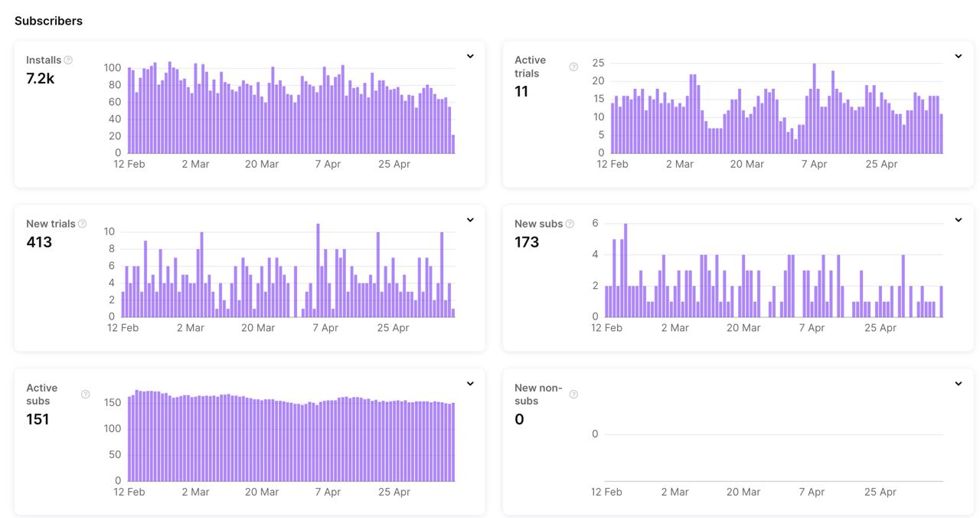Expand the New non-subs card chevron
The image size is (980, 518).
[958, 383]
